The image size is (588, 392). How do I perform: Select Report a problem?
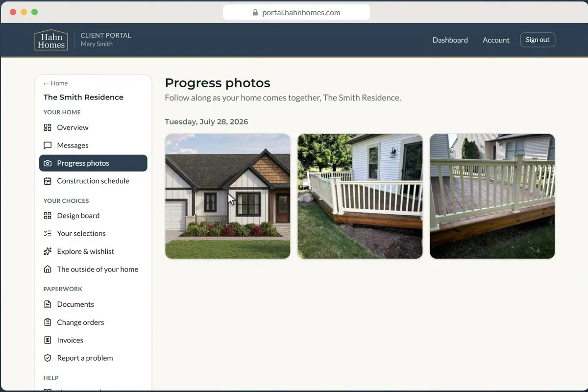tap(93, 358)
